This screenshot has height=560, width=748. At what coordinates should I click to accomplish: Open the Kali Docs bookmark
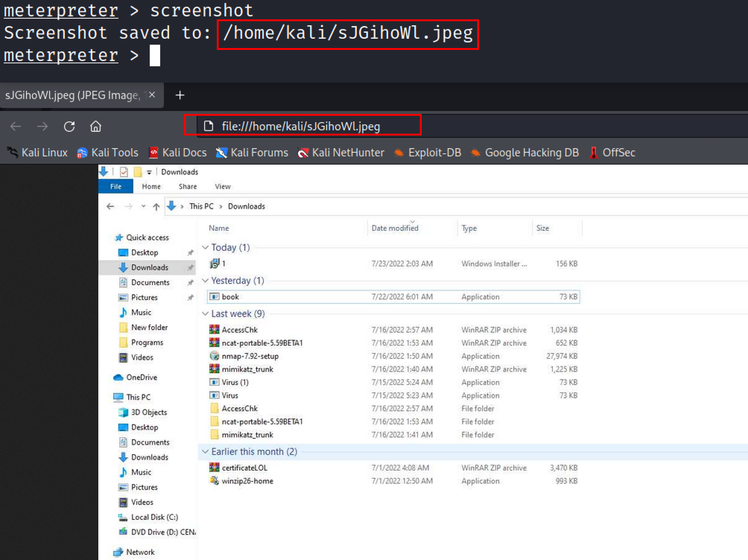(177, 152)
